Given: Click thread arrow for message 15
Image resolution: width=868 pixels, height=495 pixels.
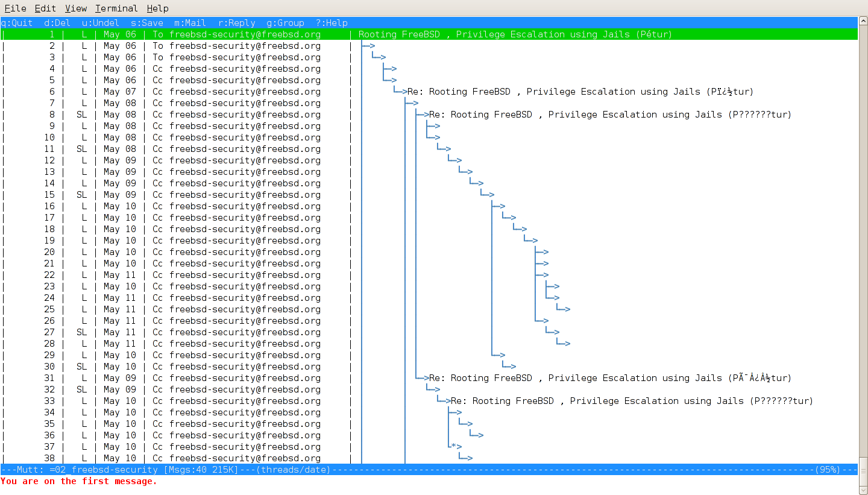Looking at the screenshot, I should click(488, 195).
